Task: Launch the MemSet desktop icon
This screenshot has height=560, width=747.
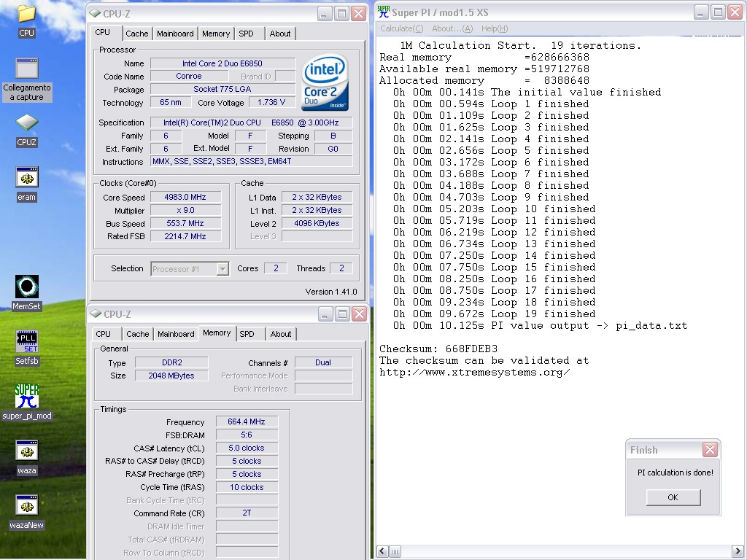Action: (27, 287)
